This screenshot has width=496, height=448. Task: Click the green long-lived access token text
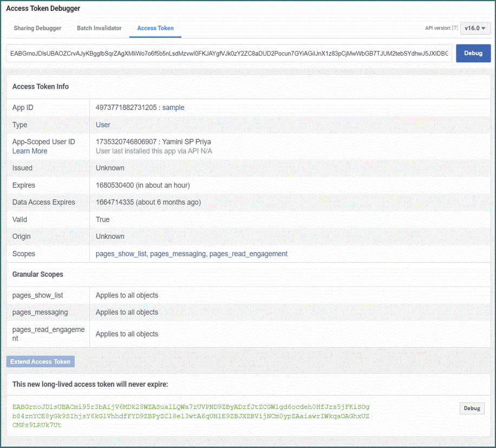[191, 415]
